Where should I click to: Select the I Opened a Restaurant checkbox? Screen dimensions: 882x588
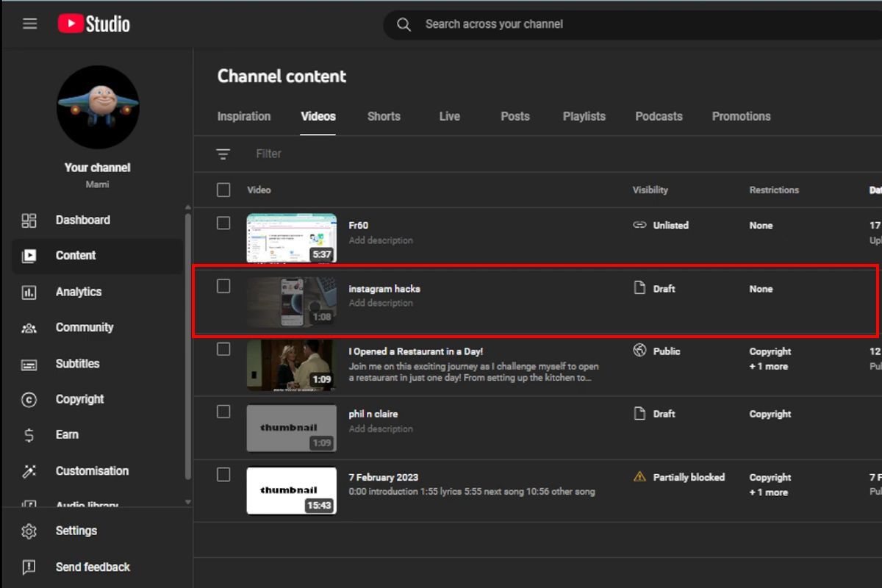point(223,348)
